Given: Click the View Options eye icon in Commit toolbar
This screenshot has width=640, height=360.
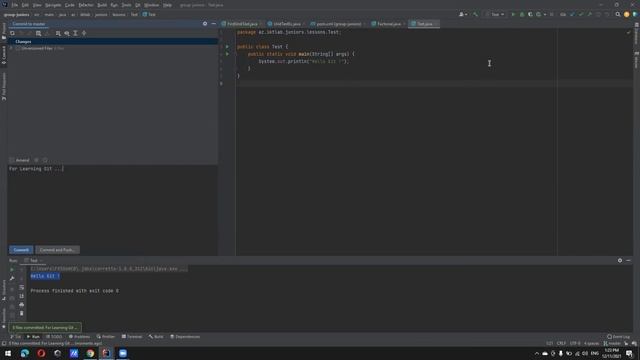Looking at the screenshot, I should coord(67,33).
